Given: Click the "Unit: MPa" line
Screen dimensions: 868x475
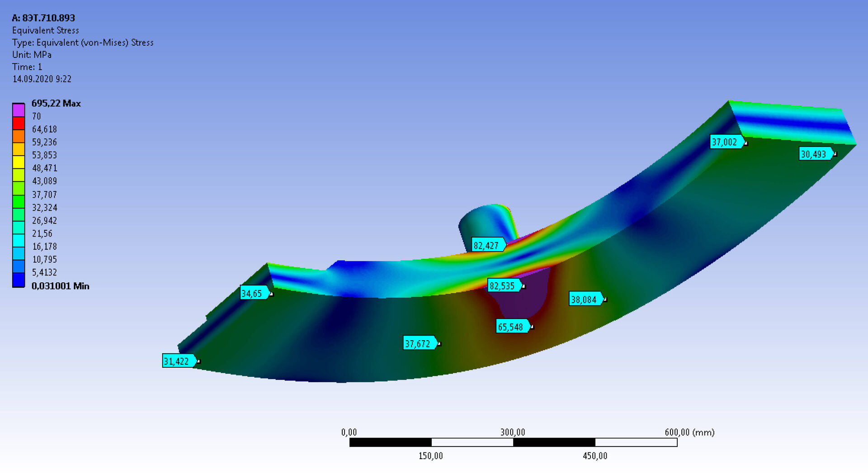Looking at the screenshot, I should (x=32, y=55).
